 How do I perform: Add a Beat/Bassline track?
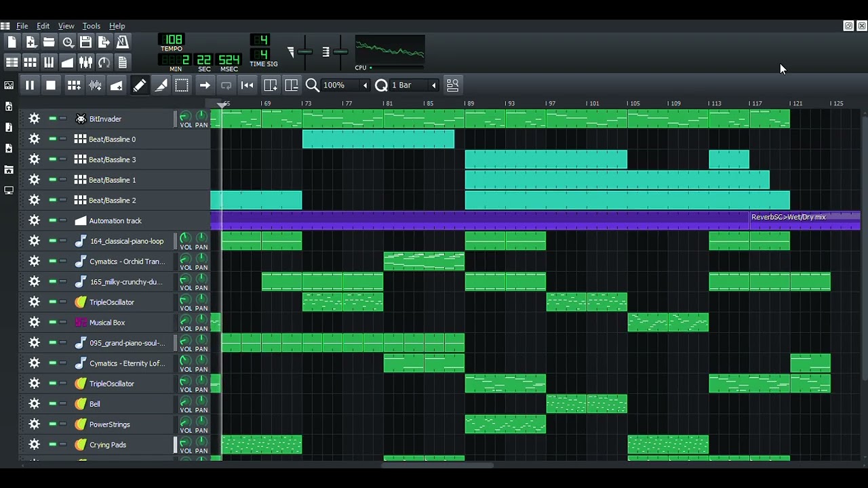click(74, 85)
